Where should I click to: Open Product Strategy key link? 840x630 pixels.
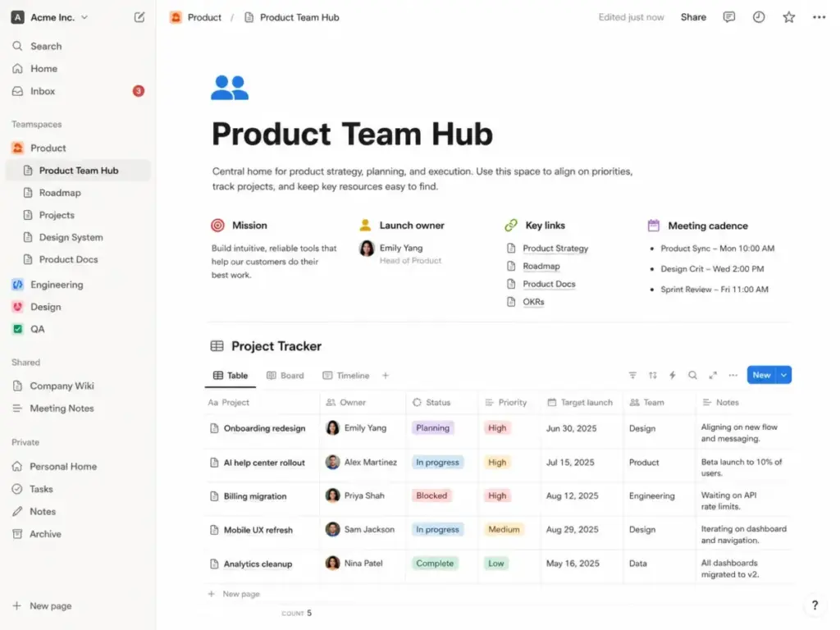click(x=555, y=249)
